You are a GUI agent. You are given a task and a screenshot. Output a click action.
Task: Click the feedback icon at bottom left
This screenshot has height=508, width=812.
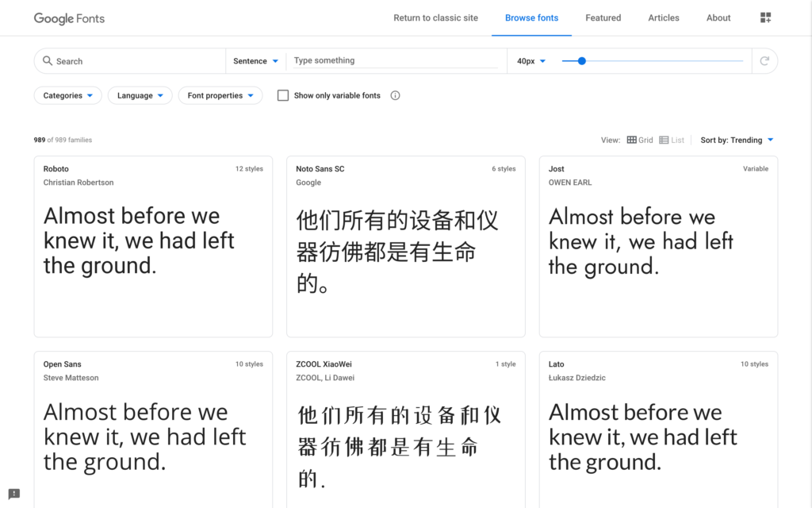click(x=14, y=494)
